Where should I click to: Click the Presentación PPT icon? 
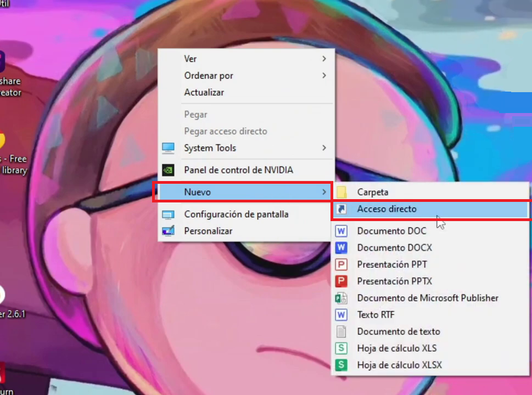[x=341, y=264]
